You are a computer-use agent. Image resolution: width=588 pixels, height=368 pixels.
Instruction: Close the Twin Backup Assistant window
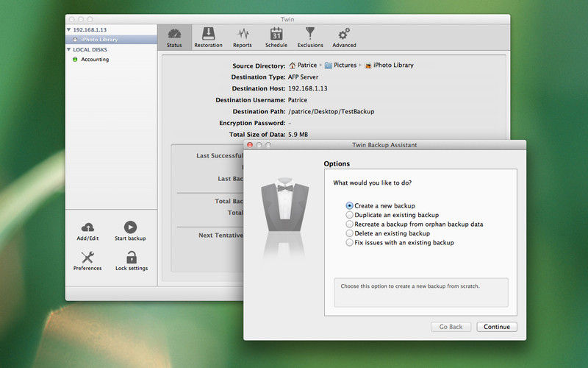point(250,145)
